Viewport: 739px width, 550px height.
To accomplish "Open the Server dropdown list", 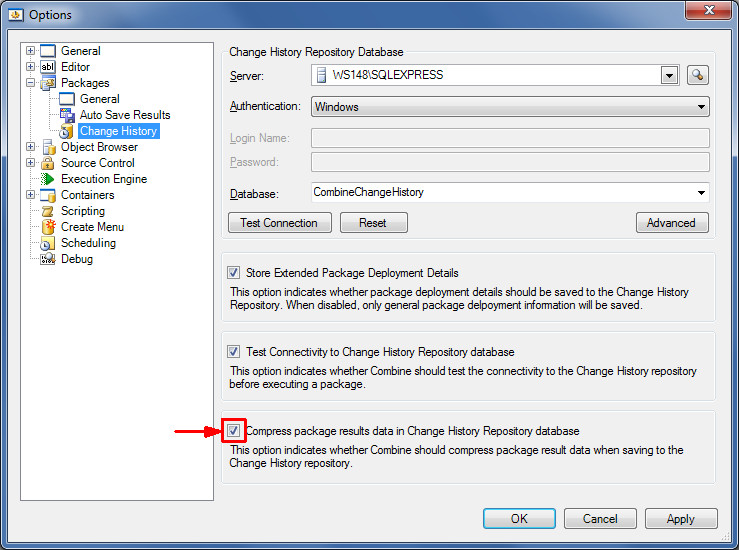I will pyautogui.click(x=669, y=75).
